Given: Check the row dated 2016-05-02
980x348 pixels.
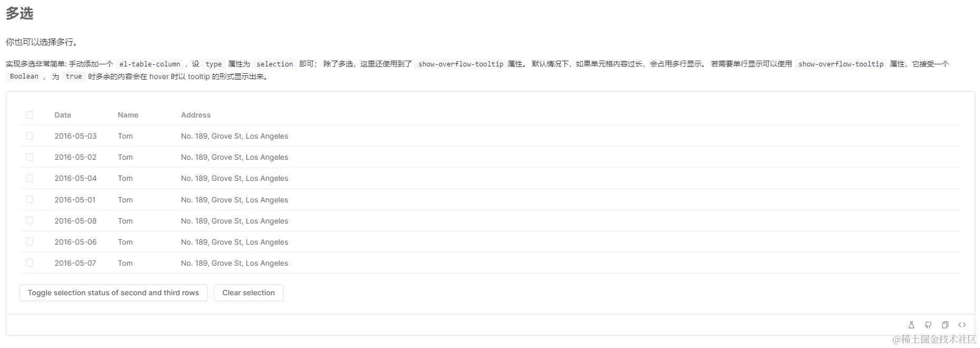Looking at the screenshot, I should pyautogui.click(x=30, y=157).
